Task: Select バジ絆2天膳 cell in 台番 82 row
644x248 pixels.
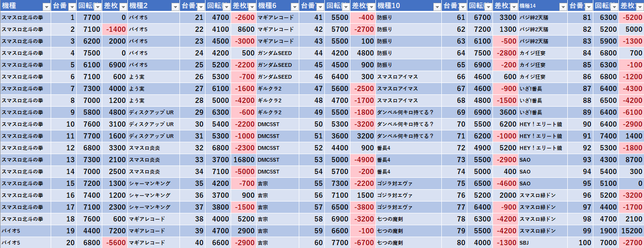Action: (543, 29)
